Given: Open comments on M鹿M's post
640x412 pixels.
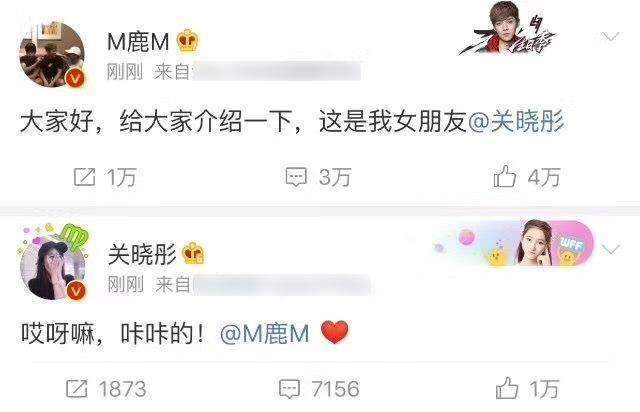Looking at the screenshot, I should click(x=296, y=177).
